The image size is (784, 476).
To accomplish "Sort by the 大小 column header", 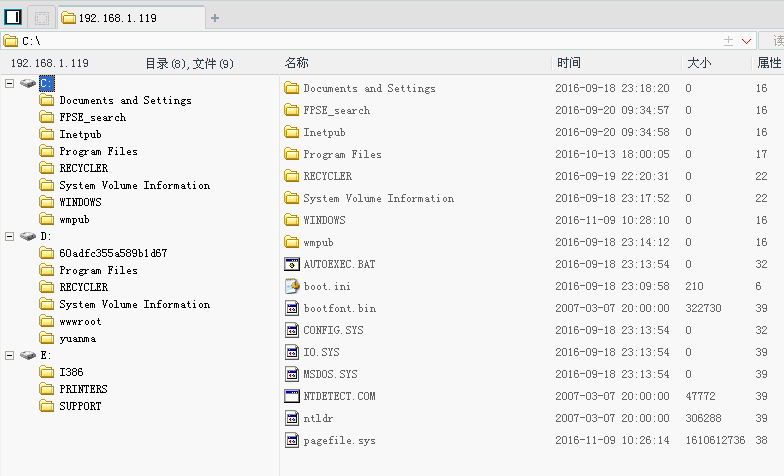I will click(x=698, y=63).
